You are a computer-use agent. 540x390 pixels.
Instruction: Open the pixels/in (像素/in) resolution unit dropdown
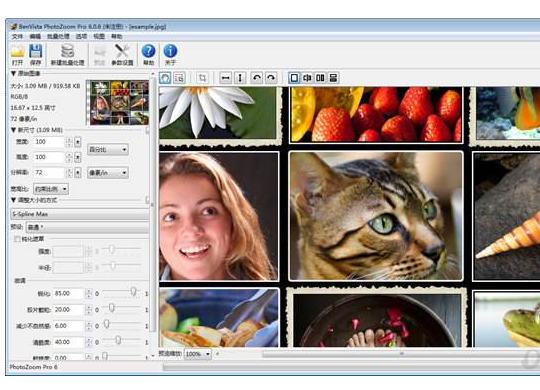click(108, 172)
